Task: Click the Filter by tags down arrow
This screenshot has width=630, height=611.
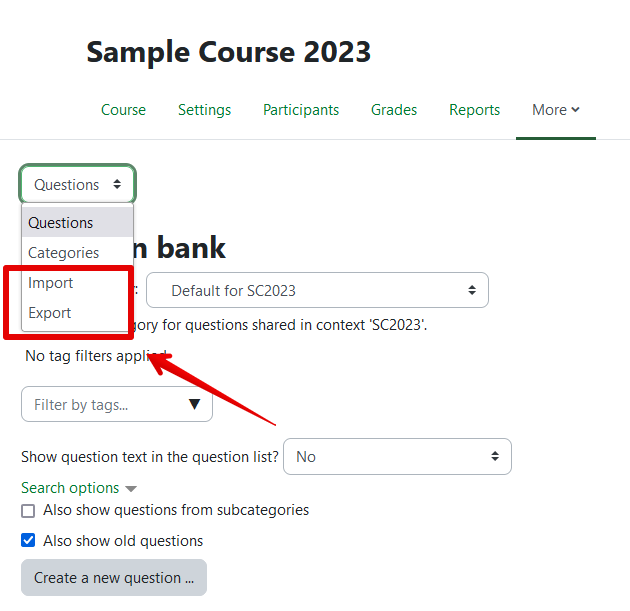Action: click(194, 405)
